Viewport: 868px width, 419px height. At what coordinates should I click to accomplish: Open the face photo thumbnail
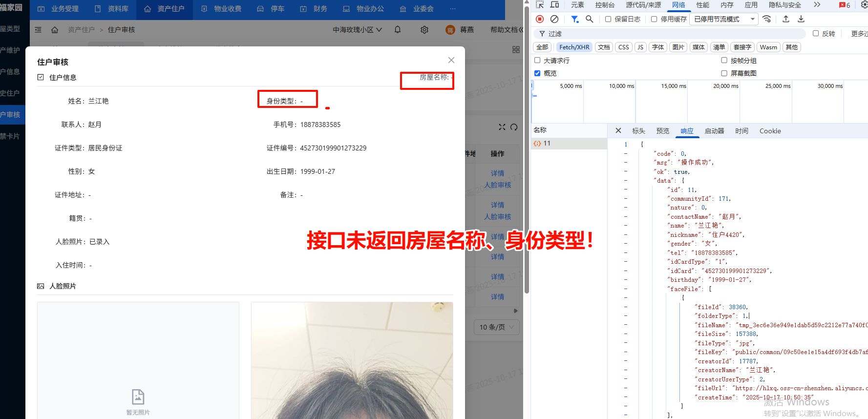click(352, 360)
